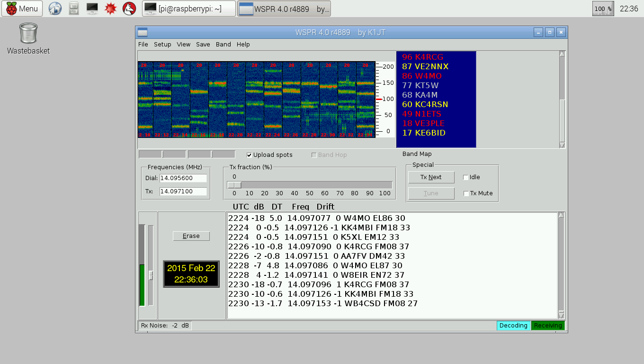Open the Help menu

click(243, 45)
